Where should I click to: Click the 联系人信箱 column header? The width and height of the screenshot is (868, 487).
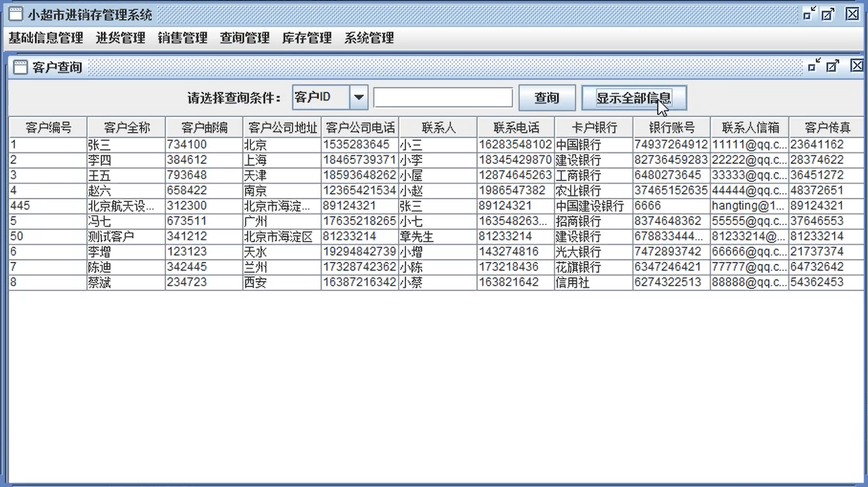[750, 127]
